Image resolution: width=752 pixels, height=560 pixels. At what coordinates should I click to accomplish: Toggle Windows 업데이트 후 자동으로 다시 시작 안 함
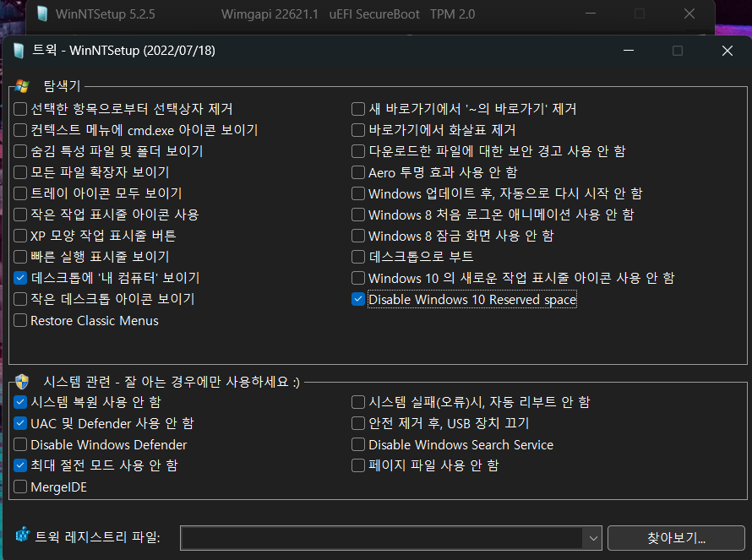[x=358, y=193]
